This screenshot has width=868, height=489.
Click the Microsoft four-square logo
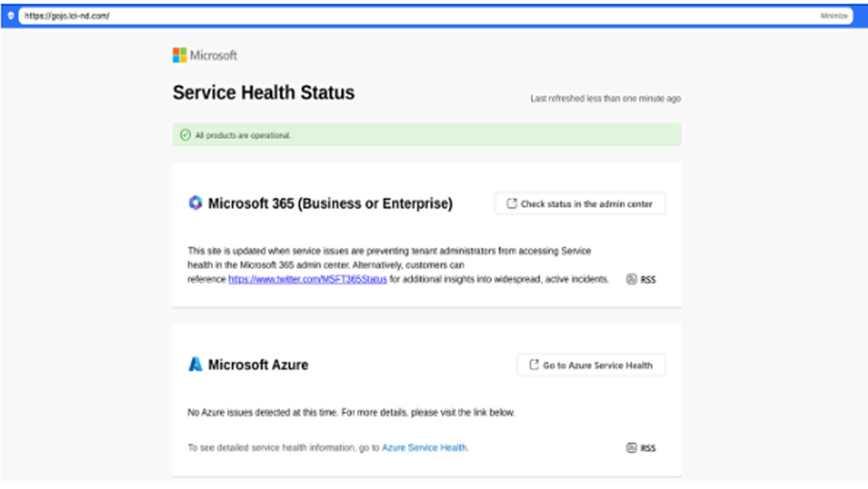[179, 55]
